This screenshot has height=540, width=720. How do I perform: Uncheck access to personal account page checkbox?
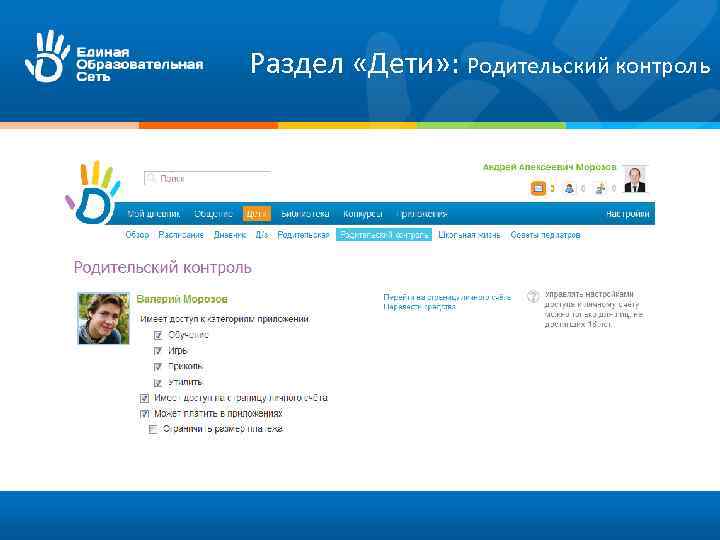pos(144,398)
